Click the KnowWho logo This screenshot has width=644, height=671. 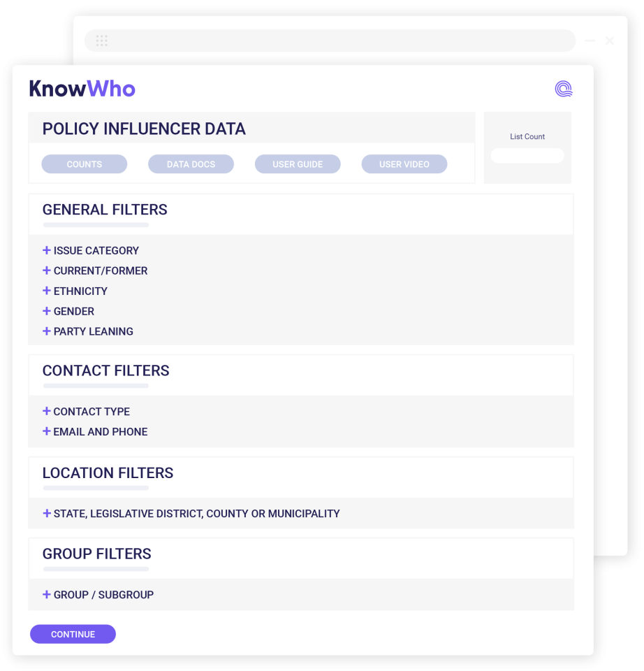82,89
